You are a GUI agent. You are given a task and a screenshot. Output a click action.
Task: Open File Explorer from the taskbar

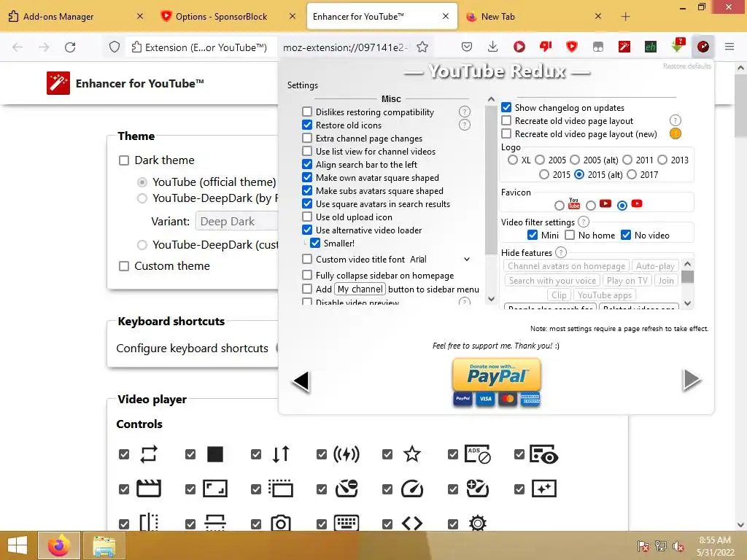click(x=104, y=545)
